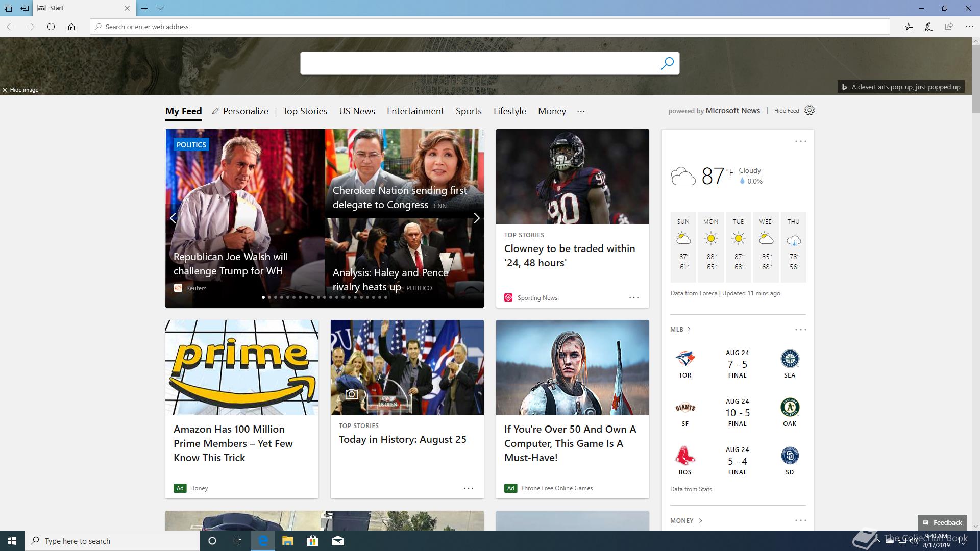980x551 pixels.
Task: Click the 87°F current temperature
Action: (717, 176)
